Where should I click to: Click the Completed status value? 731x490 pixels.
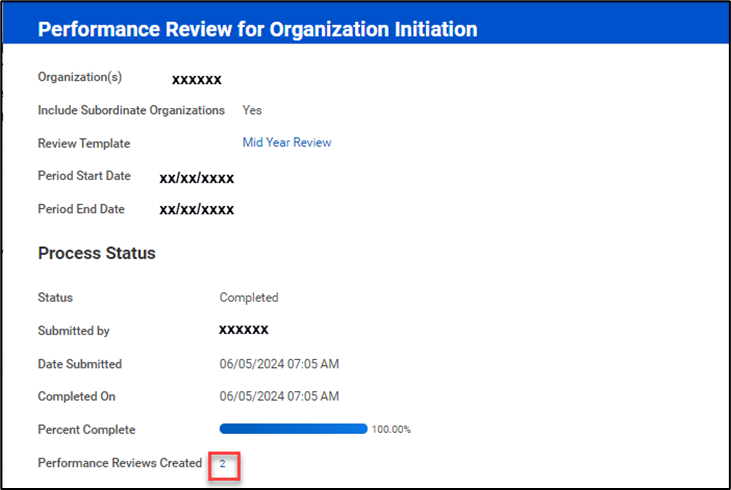[x=249, y=298]
